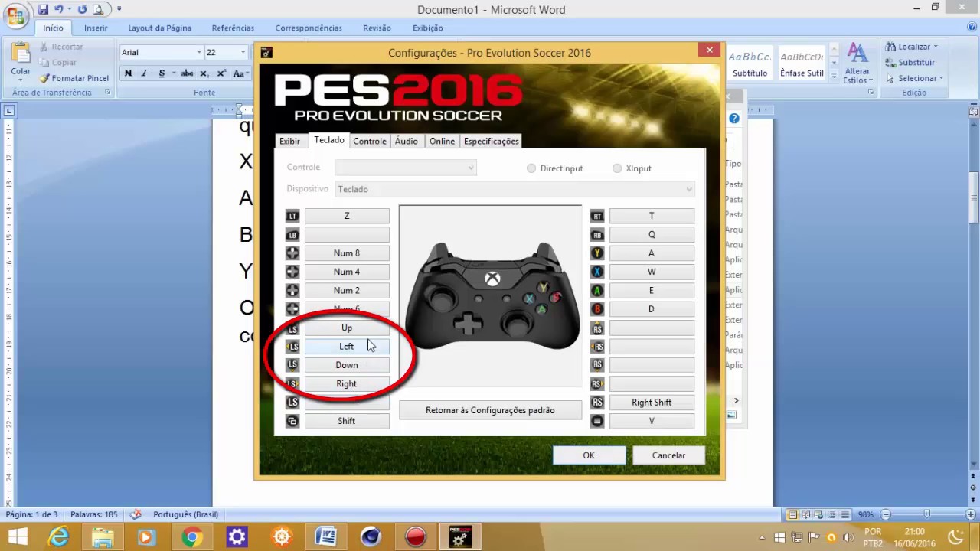Switch to the Controle tab
This screenshot has width=980, height=551.
(x=370, y=141)
